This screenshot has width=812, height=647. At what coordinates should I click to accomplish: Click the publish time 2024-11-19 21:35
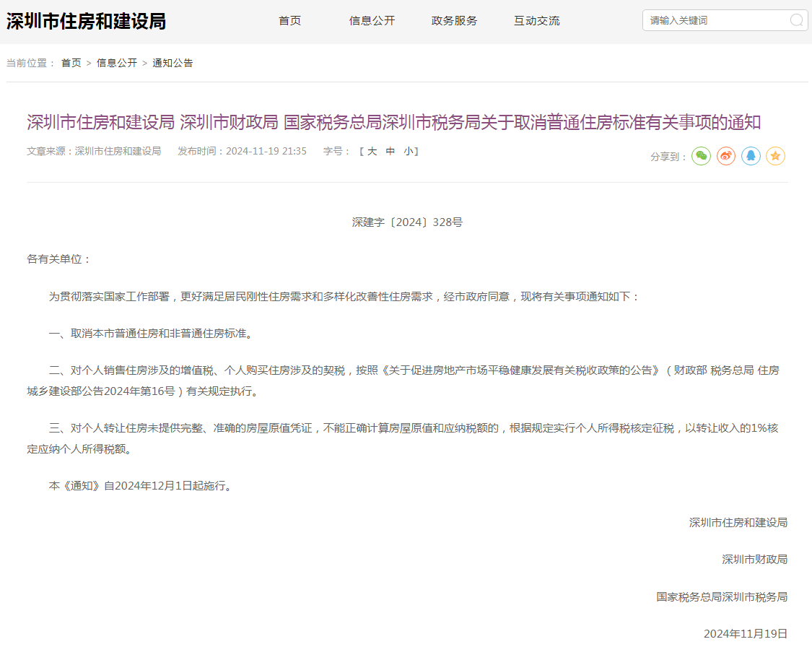coord(266,151)
